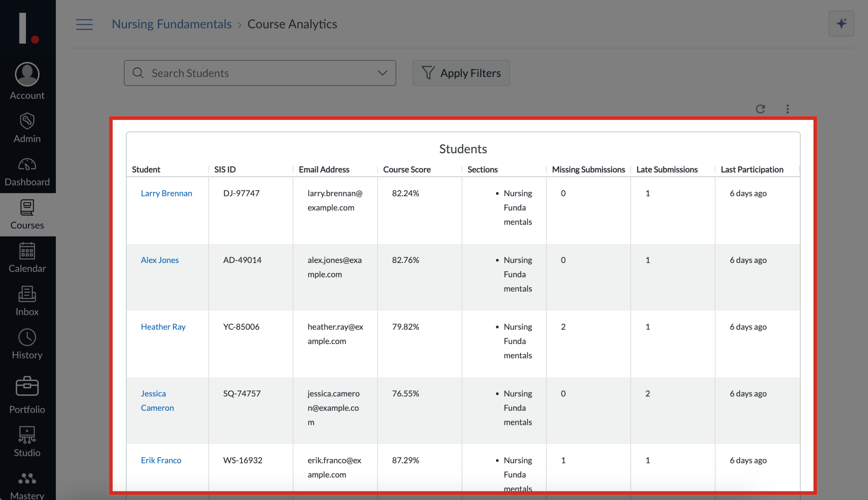
Task: Open Studio in the sidebar
Action: coord(27,441)
